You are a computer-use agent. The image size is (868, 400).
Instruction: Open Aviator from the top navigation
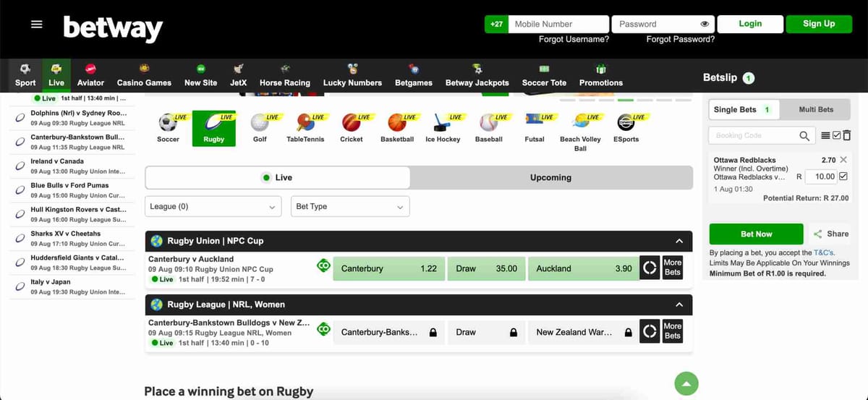click(x=90, y=76)
